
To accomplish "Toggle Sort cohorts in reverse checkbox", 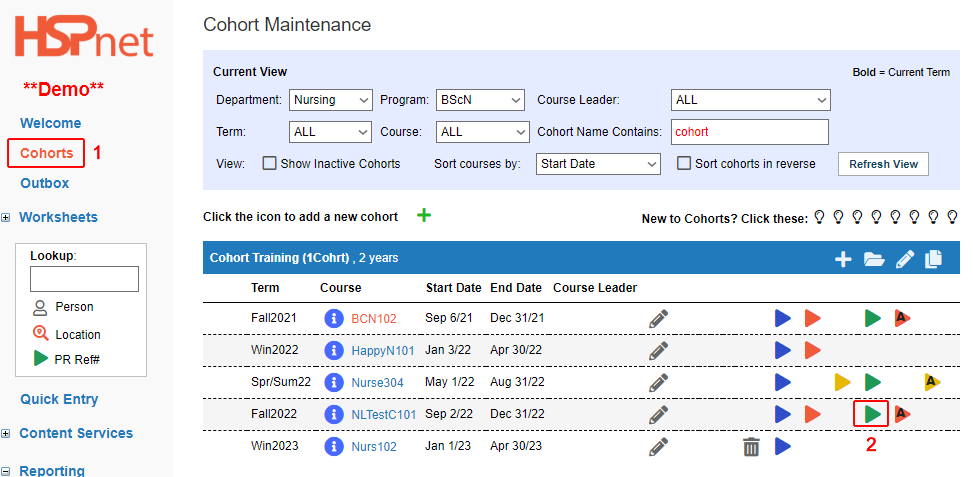I will pyautogui.click(x=683, y=164).
